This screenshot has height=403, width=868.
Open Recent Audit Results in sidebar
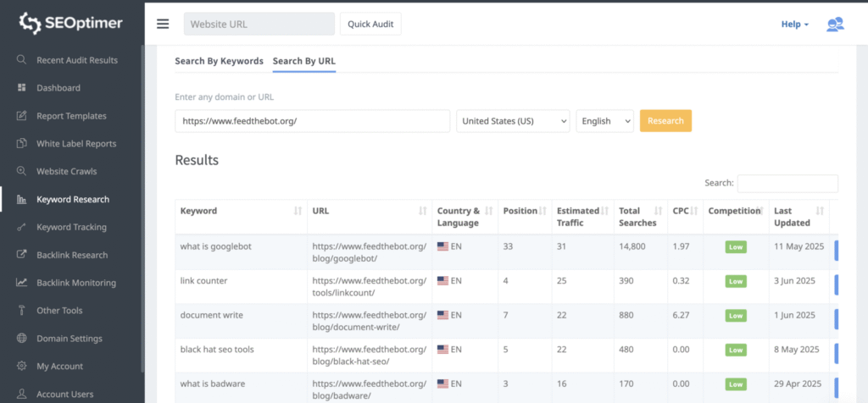point(77,60)
